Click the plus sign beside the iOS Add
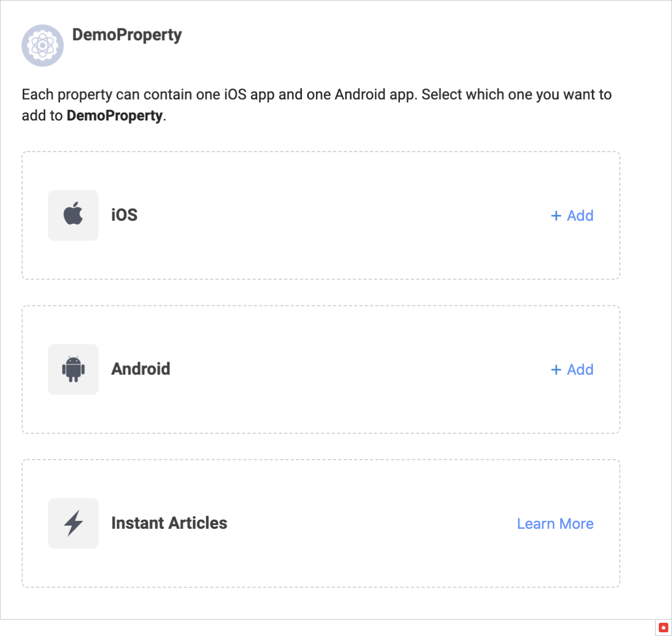Screen dimensions: 672x636 click(556, 216)
